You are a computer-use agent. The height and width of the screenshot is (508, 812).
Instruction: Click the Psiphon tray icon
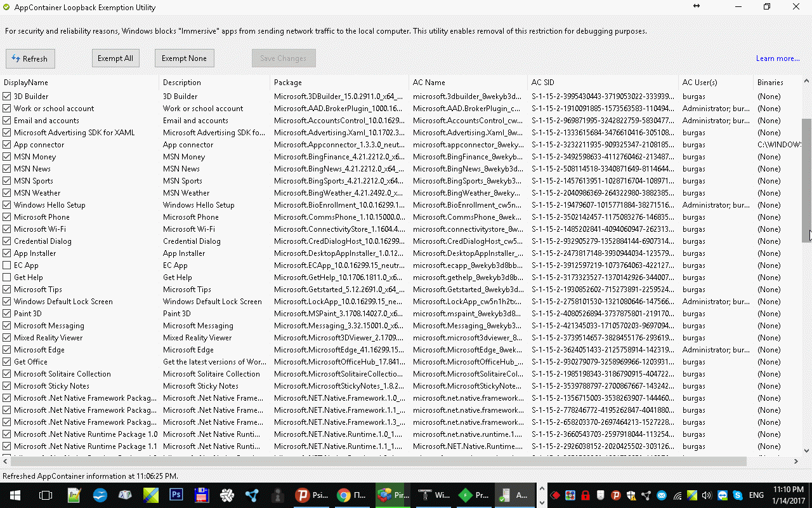[x=615, y=495]
